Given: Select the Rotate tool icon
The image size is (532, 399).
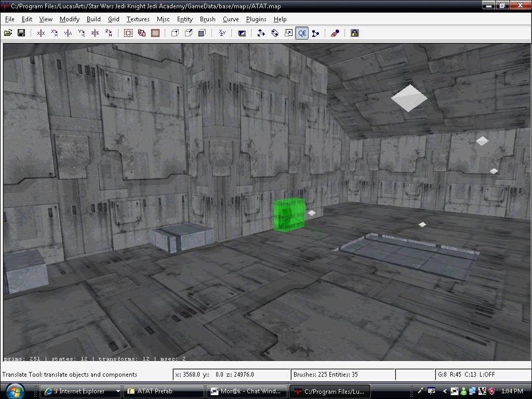Looking at the screenshot, I should 275,33.
